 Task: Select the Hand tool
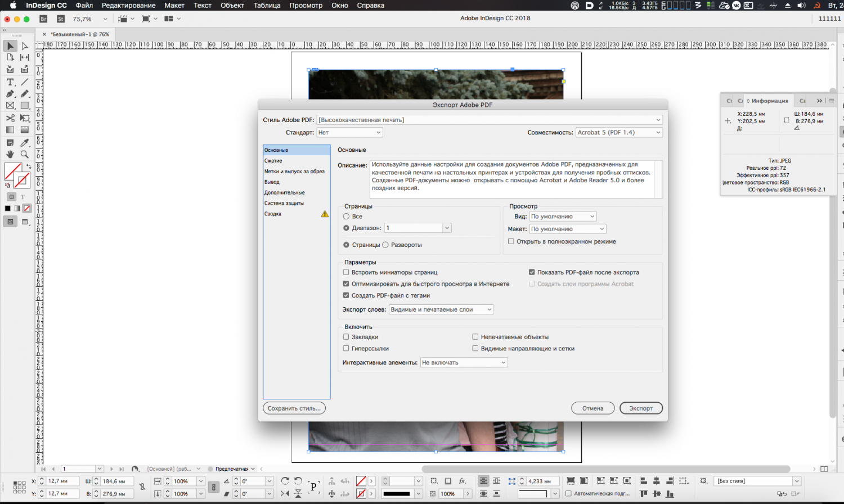[x=10, y=154]
